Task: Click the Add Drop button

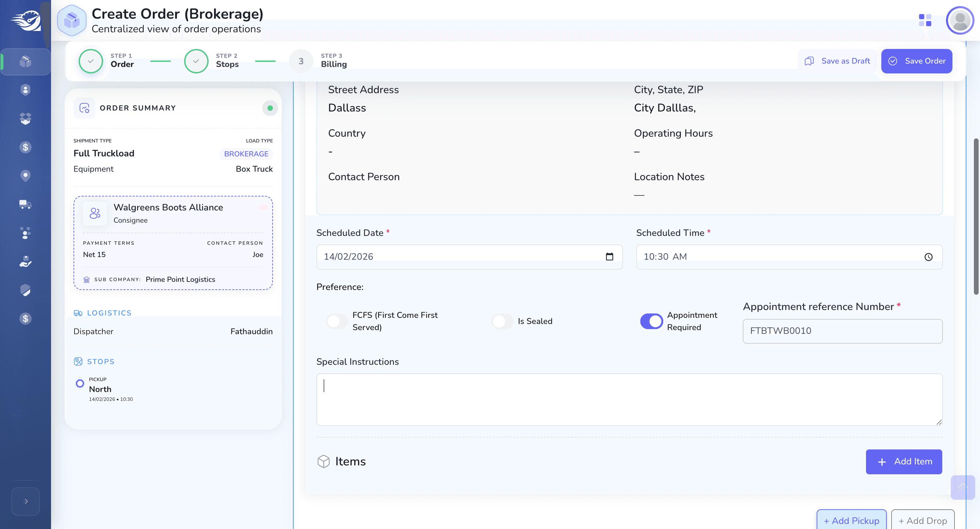Action: click(922, 520)
